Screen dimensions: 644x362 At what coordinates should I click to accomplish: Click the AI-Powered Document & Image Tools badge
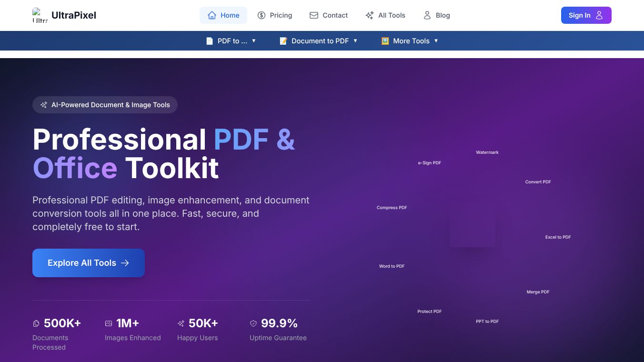[x=105, y=105]
